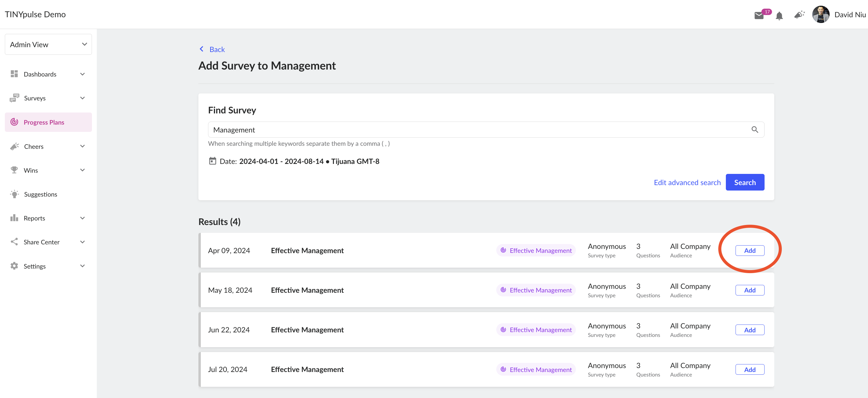Expand the Dashboards menu chevron

[83, 74]
